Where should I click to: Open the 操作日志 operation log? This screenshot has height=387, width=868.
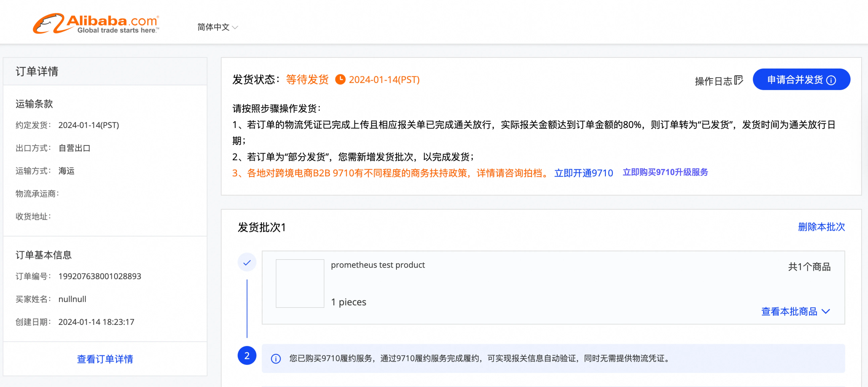click(x=713, y=81)
